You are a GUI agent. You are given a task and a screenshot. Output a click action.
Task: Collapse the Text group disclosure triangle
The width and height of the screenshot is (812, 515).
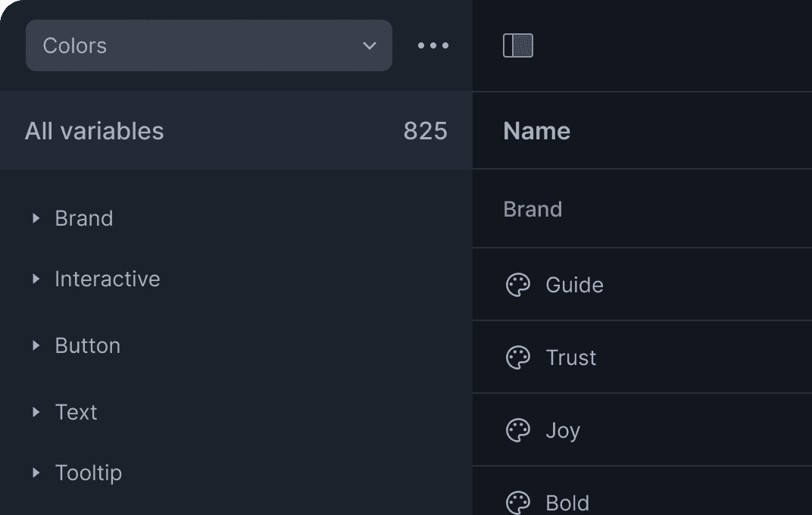(36, 412)
